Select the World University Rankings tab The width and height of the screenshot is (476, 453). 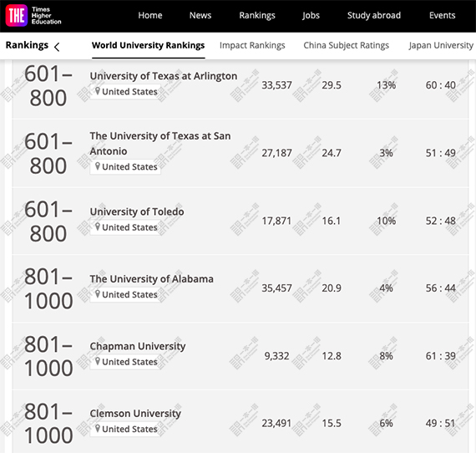tap(148, 45)
